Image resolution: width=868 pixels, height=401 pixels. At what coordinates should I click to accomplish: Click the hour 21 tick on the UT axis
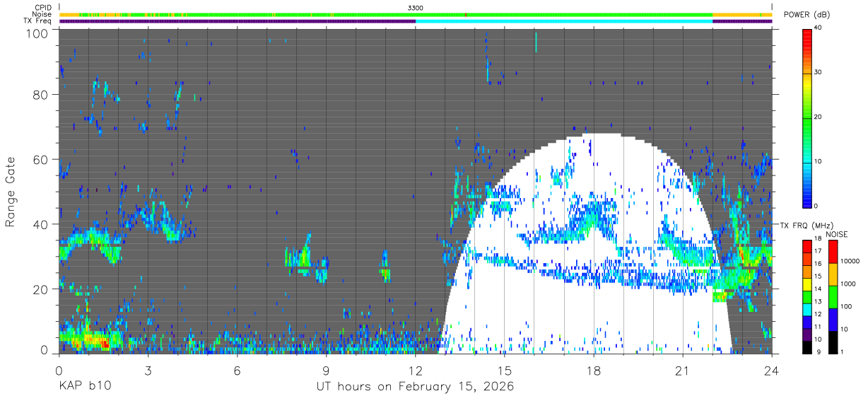click(x=683, y=370)
